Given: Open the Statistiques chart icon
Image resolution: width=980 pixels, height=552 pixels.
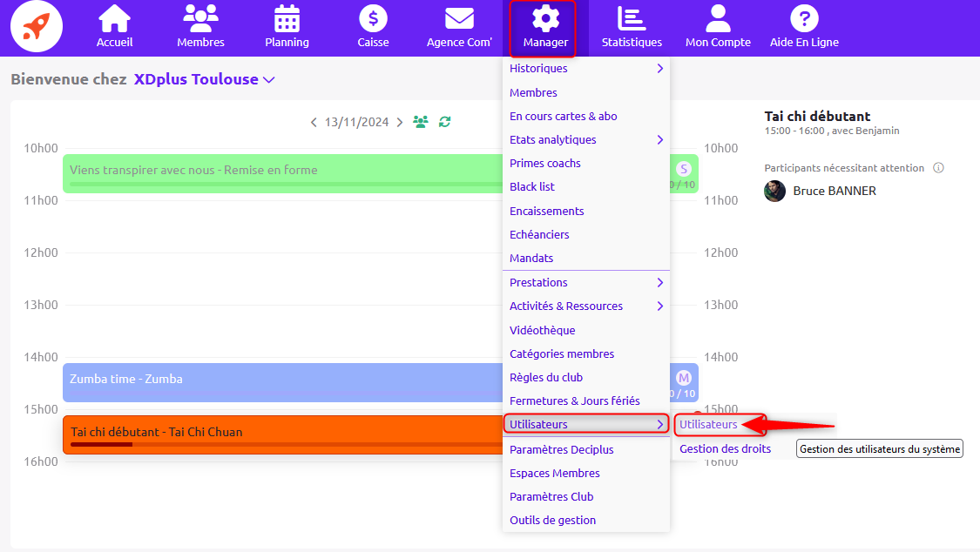Looking at the screenshot, I should [x=631, y=19].
